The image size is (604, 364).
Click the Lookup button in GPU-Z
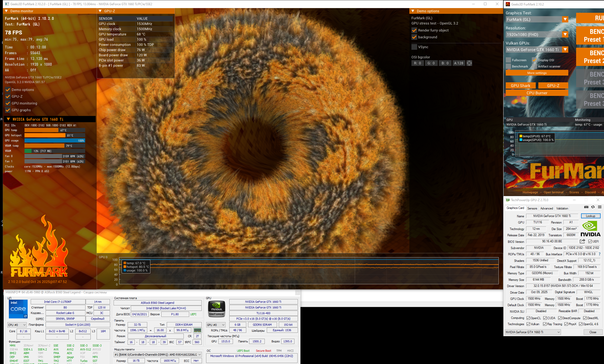point(590,216)
